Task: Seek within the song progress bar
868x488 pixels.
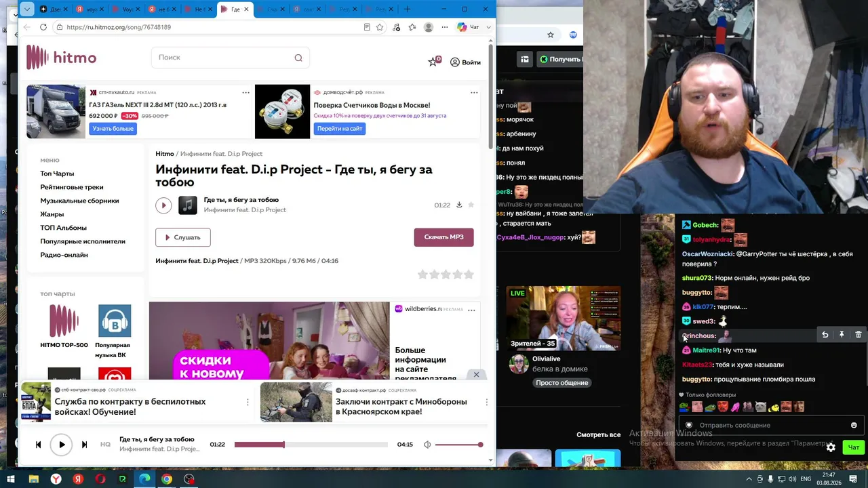Action: (311, 445)
